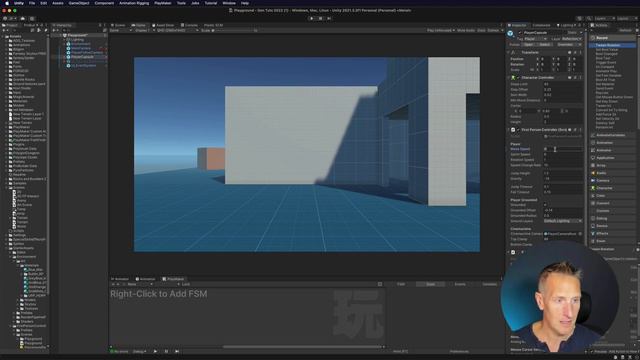Select MainCamera in the Hierarchy

[81, 48]
